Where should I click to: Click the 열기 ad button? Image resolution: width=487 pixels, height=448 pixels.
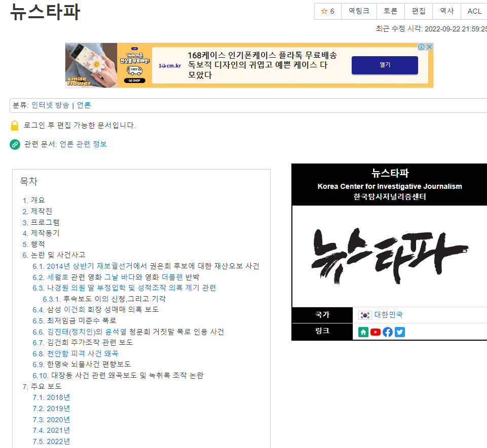click(x=385, y=65)
